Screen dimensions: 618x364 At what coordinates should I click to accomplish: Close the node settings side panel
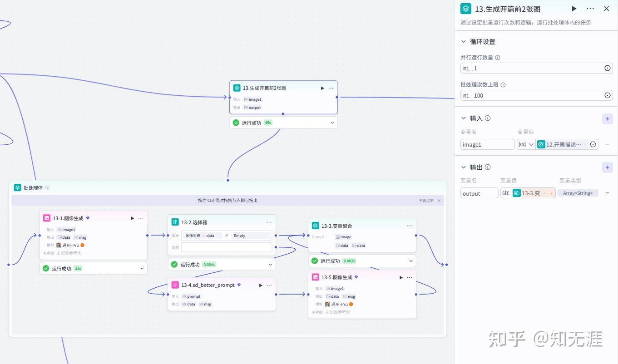coord(606,9)
